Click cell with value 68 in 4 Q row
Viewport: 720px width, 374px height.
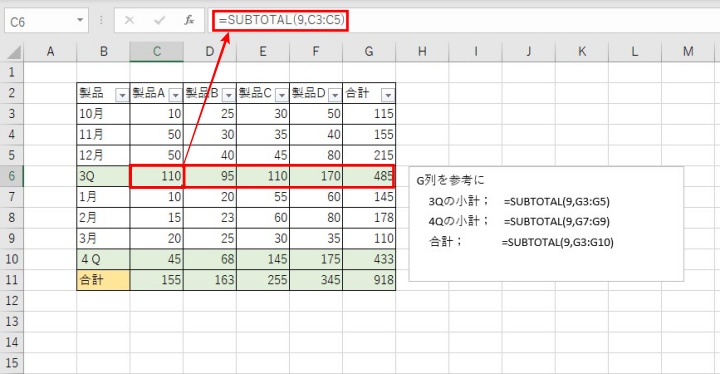(x=210, y=259)
